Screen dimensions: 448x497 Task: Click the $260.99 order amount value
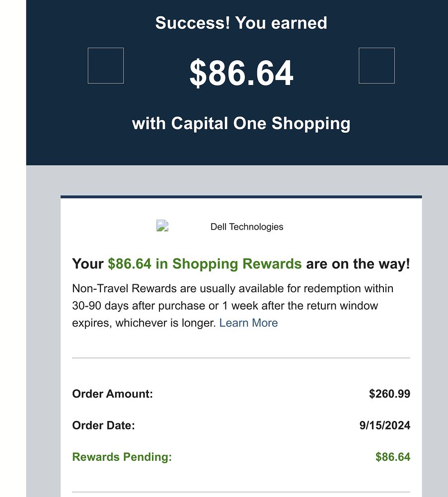click(x=389, y=394)
